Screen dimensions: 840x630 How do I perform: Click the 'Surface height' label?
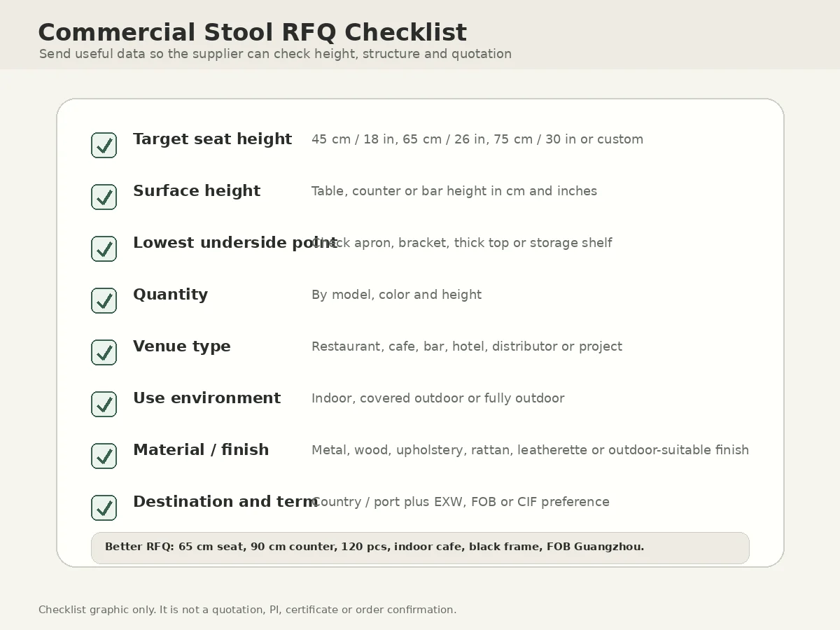(197, 191)
